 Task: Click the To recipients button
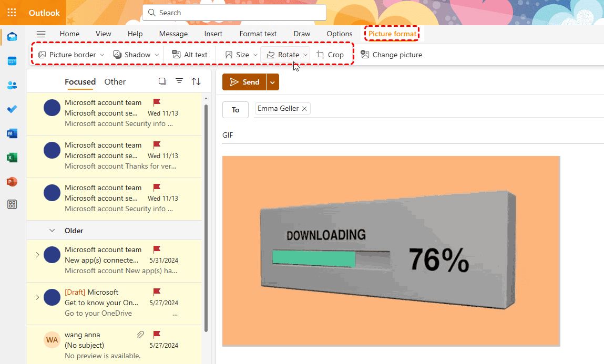coord(236,110)
